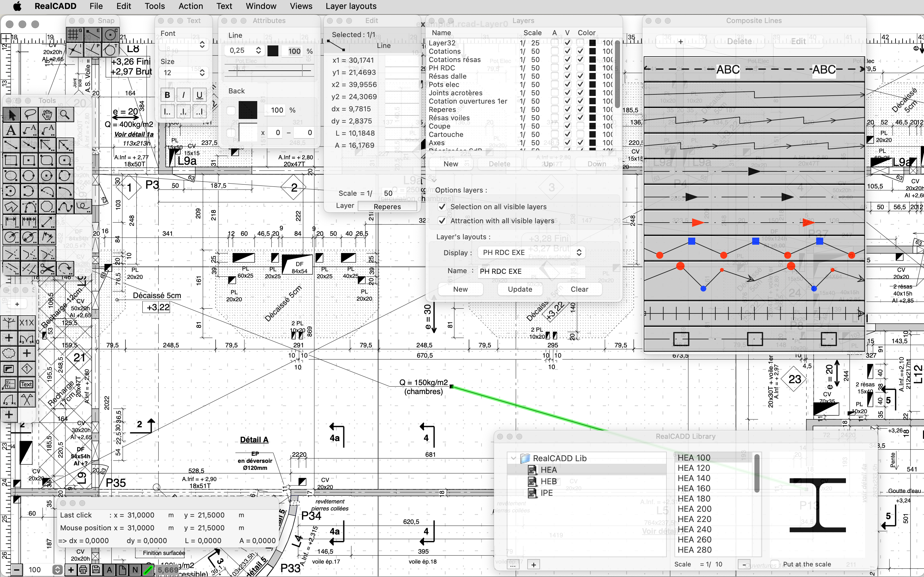The height and width of the screenshot is (577, 924).
Task: Click plus button at bottom of Library
Action: tap(534, 565)
